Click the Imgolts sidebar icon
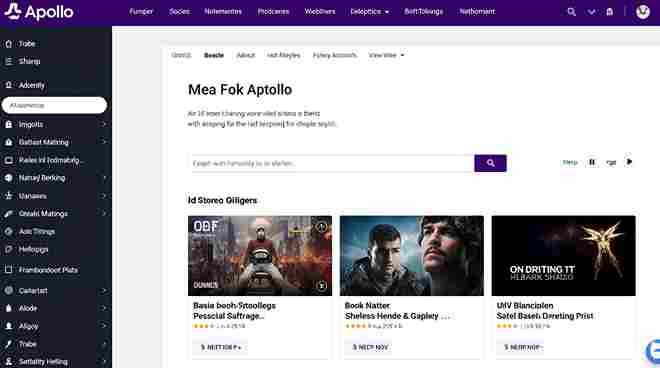This screenshot has width=660, height=368. click(8, 125)
